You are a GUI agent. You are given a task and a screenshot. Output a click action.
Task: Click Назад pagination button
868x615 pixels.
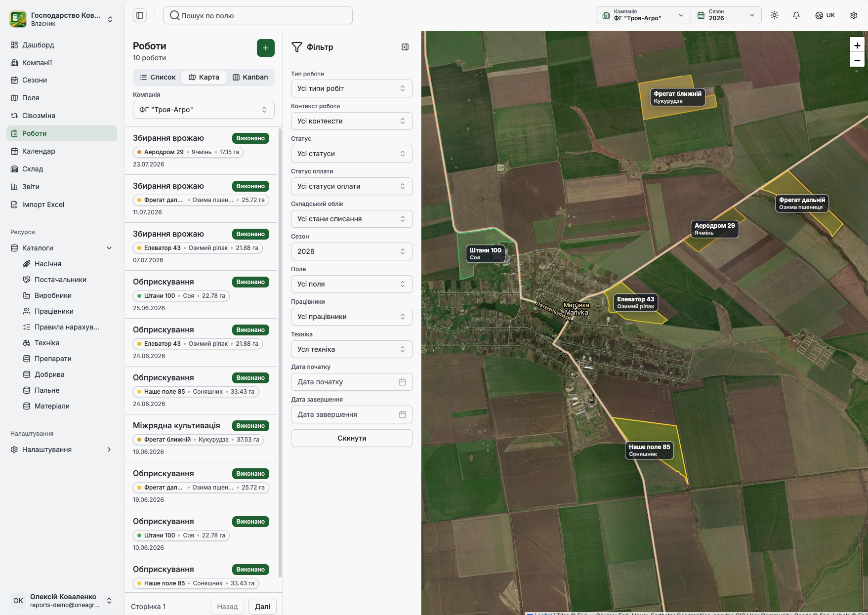(227, 607)
